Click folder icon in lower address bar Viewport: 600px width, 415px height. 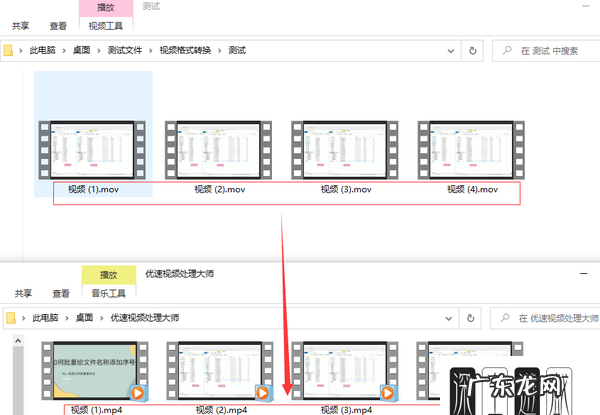tap(11, 318)
